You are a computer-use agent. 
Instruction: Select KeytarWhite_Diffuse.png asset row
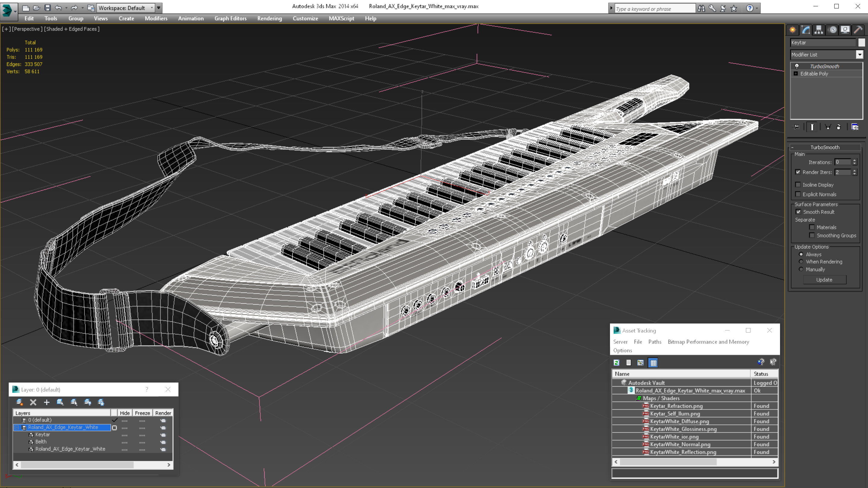tap(695, 421)
